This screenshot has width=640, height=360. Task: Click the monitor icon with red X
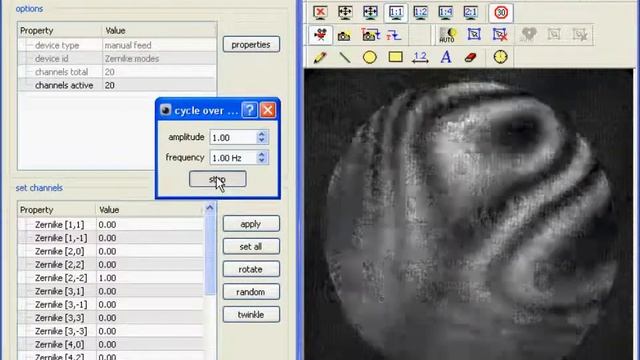coord(320,13)
